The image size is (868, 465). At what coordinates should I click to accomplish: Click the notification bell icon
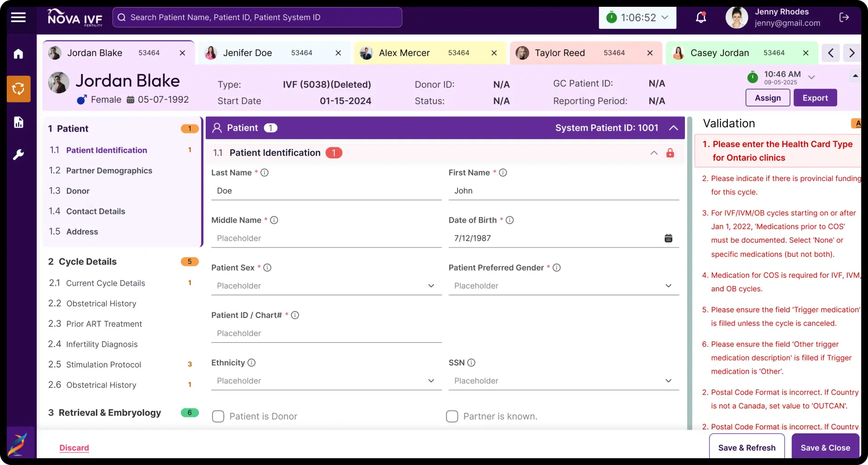pyautogui.click(x=701, y=18)
